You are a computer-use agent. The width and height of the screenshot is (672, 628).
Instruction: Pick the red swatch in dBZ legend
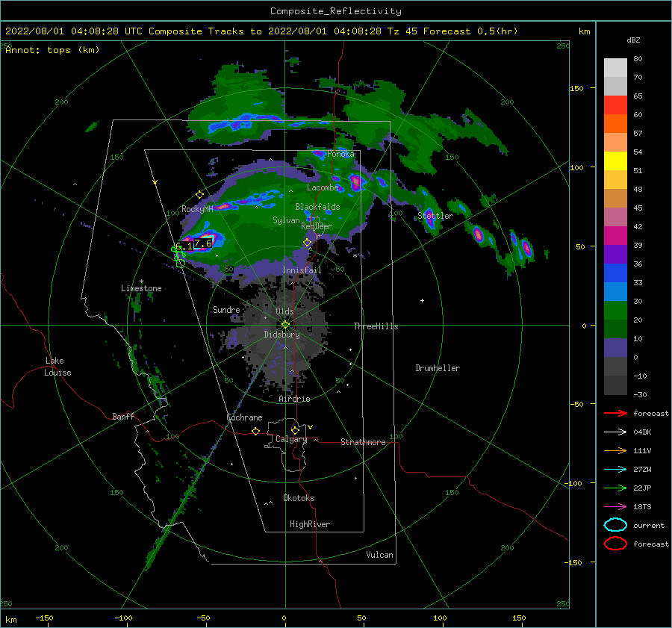615,105
